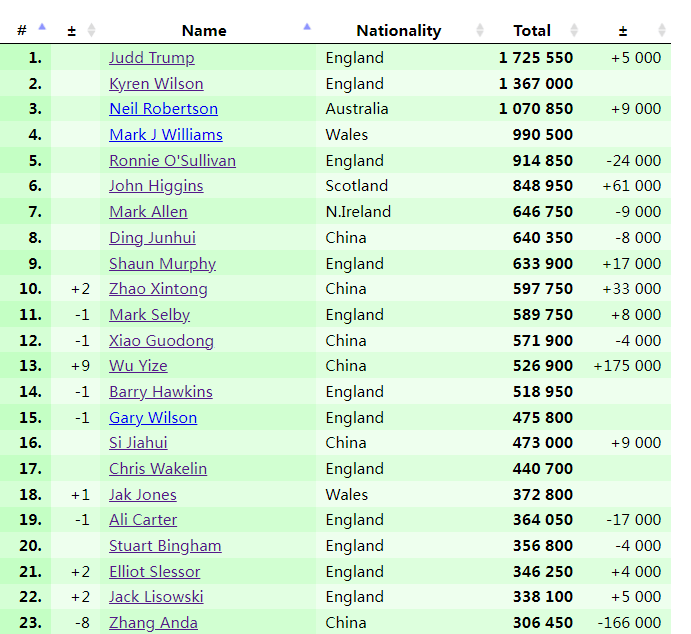The width and height of the screenshot is (691, 634).
Task: Click the Total column header
Action: [532, 30]
